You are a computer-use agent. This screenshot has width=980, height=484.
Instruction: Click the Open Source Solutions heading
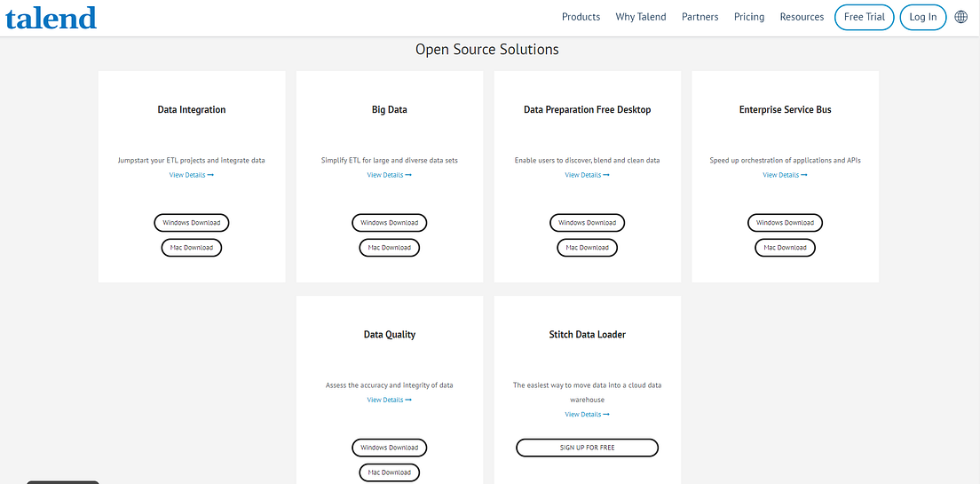(486, 49)
